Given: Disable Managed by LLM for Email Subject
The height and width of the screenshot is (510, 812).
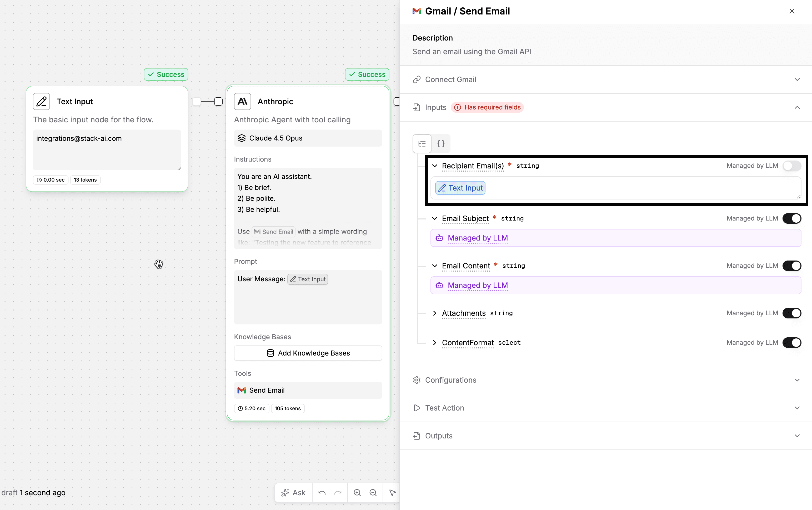Looking at the screenshot, I should point(791,218).
